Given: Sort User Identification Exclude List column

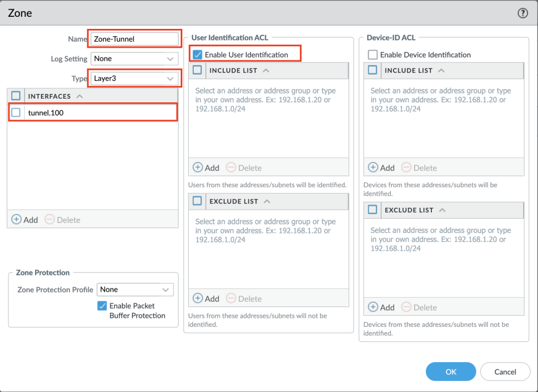Looking at the screenshot, I should [267, 202].
